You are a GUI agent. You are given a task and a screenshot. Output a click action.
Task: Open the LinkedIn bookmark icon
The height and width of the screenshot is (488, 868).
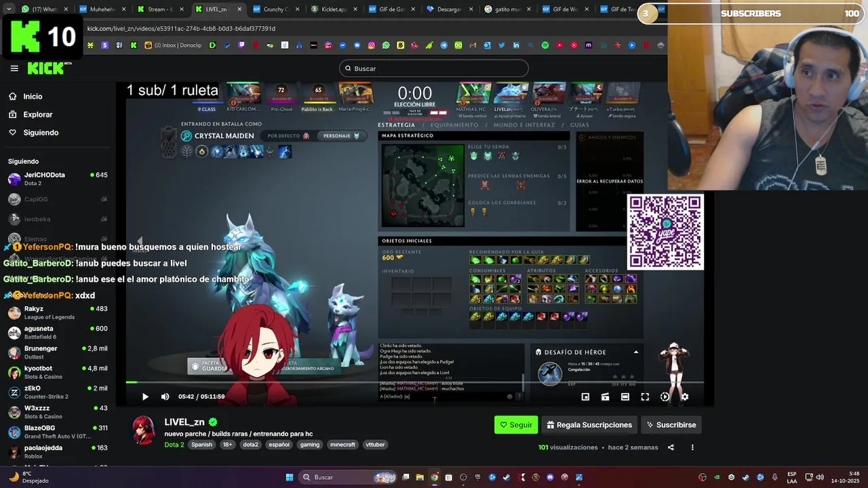point(516,45)
